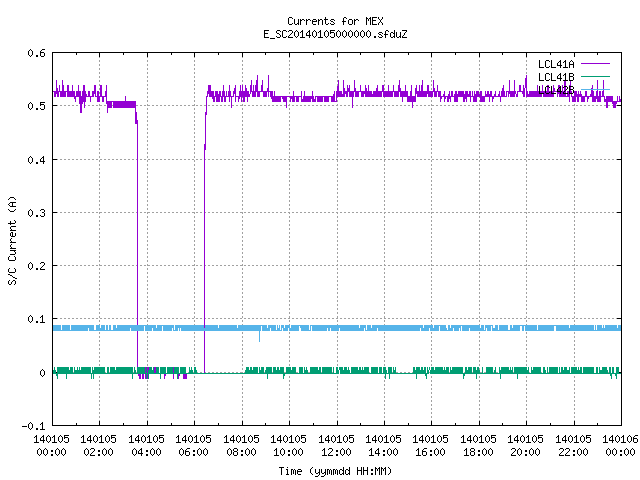Click the x-axis time label "06:00"
This screenshot has width=640, height=480.
pyautogui.click(x=193, y=452)
